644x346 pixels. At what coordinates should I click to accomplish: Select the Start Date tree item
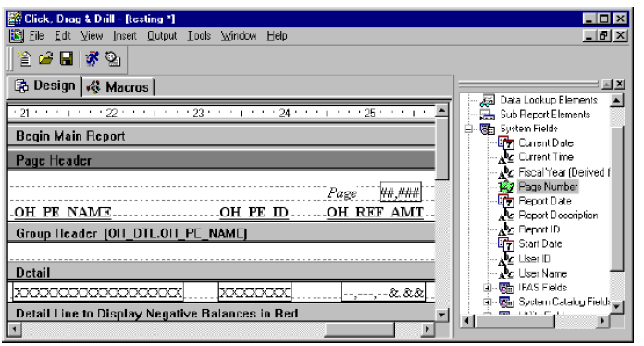click(x=540, y=244)
